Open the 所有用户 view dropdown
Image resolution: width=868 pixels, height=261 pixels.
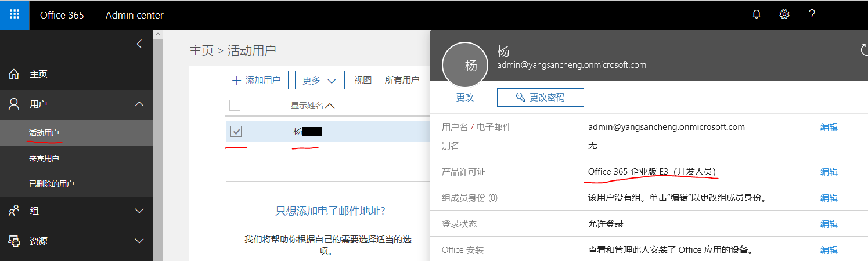click(x=405, y=80)
